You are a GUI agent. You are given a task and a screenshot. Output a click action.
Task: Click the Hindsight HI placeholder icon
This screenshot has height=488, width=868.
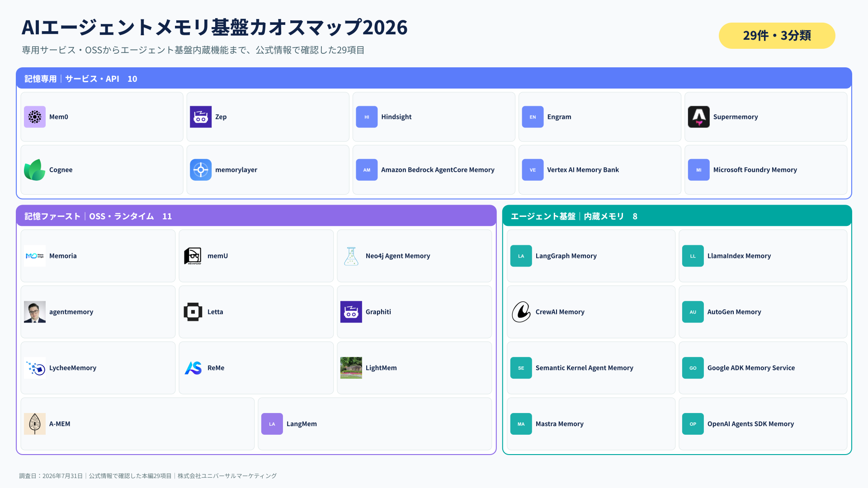pyautogui.click(x=367, y=117)
